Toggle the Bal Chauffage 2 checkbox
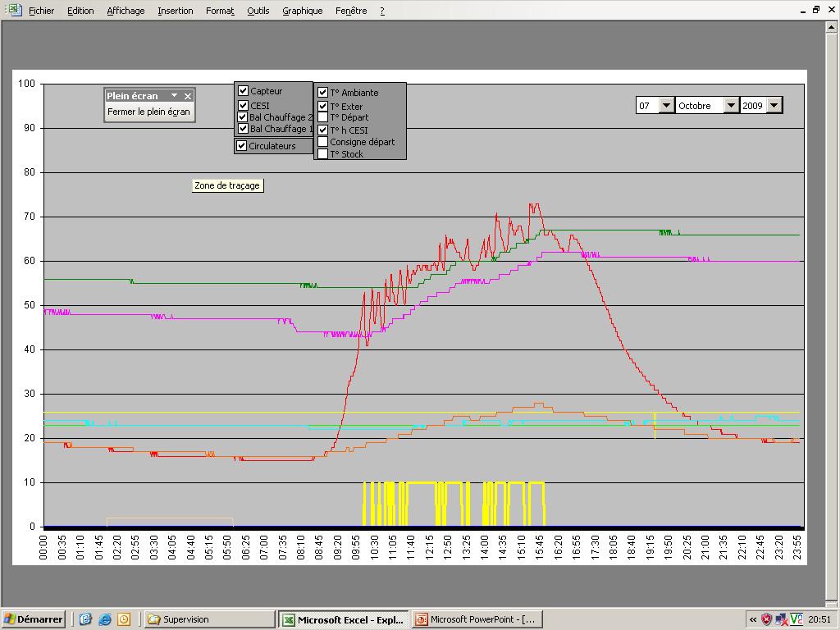 point(243,116)
